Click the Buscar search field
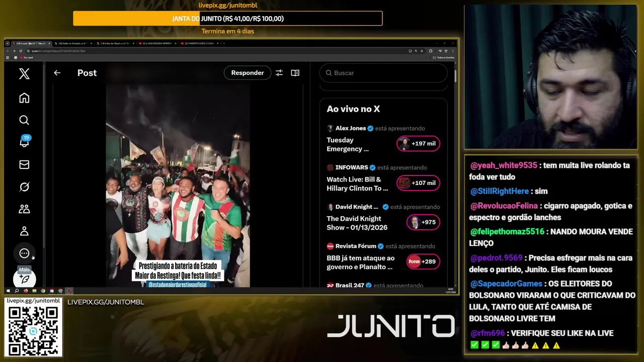Screen dimensions: 644x362 tap(383, 73)
